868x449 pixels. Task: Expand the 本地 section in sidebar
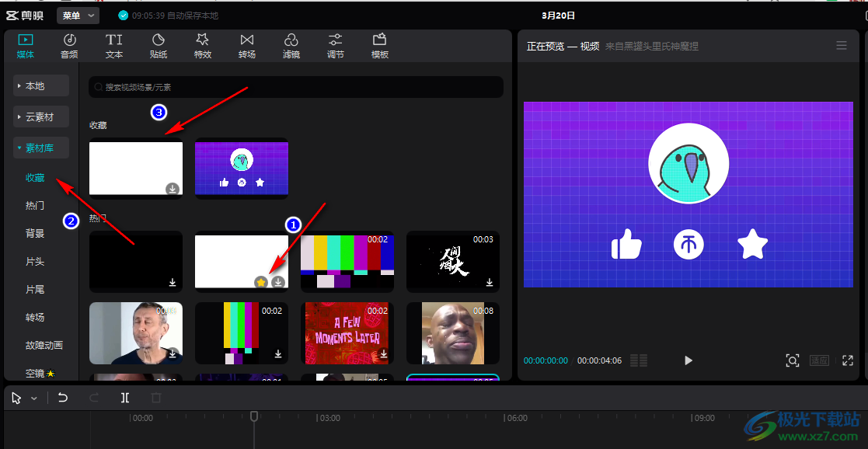[x=41, y=85]
